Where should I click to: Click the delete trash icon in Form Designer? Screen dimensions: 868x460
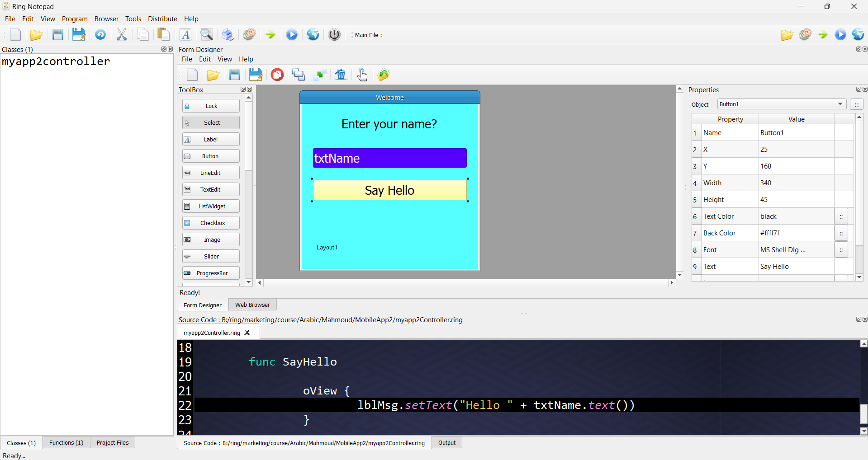pos(341,75)
